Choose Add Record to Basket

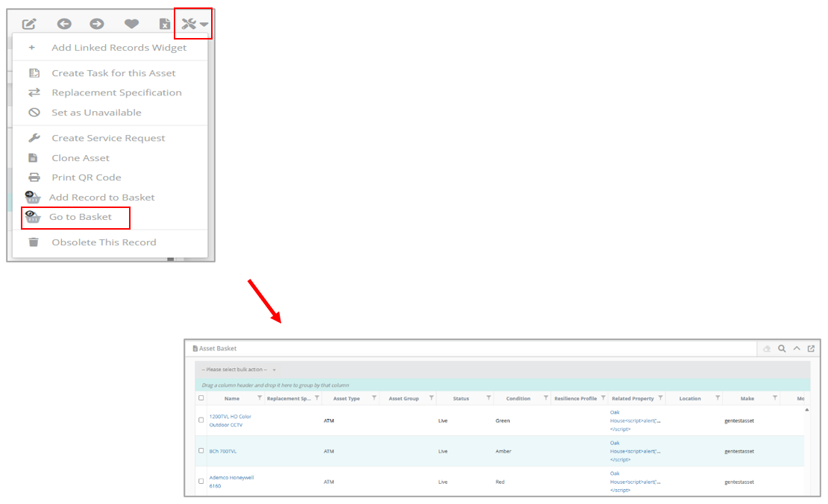(110, 198)
